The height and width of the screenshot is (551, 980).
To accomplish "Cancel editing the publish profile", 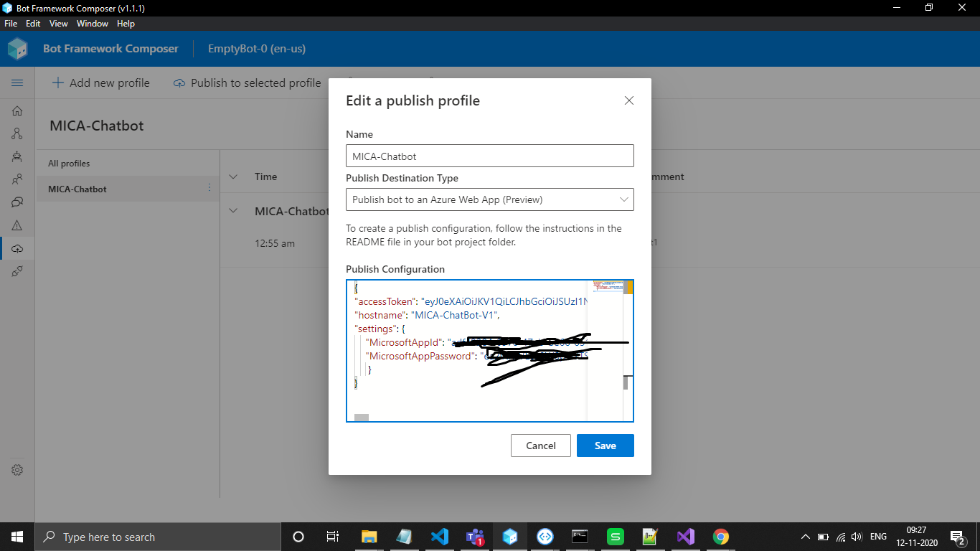I will 540,446.
